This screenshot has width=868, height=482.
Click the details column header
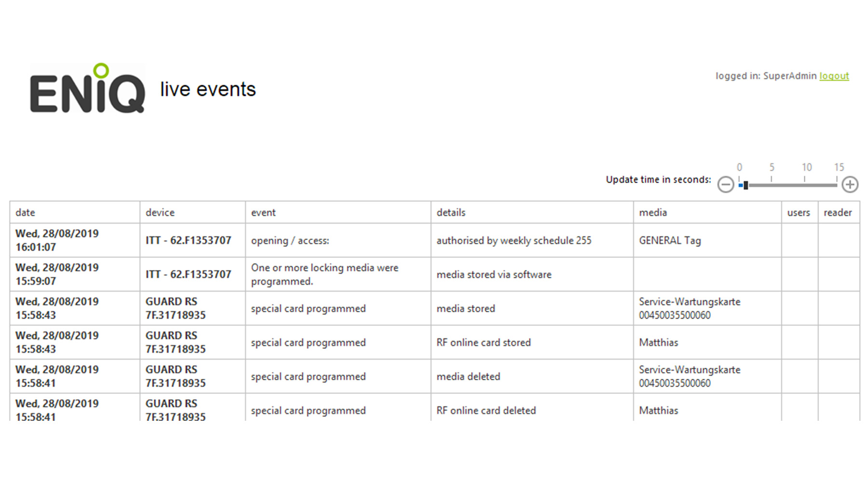pos(451,213)
